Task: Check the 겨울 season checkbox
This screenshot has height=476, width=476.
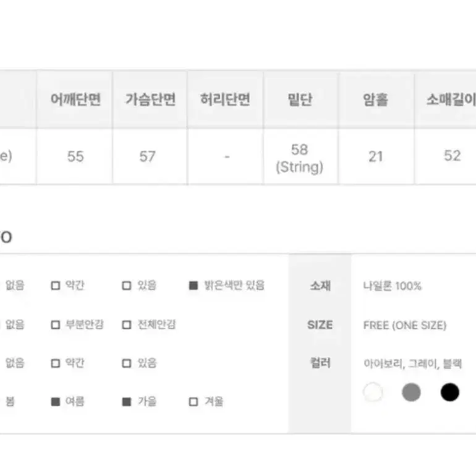Action: pos(193,402)
